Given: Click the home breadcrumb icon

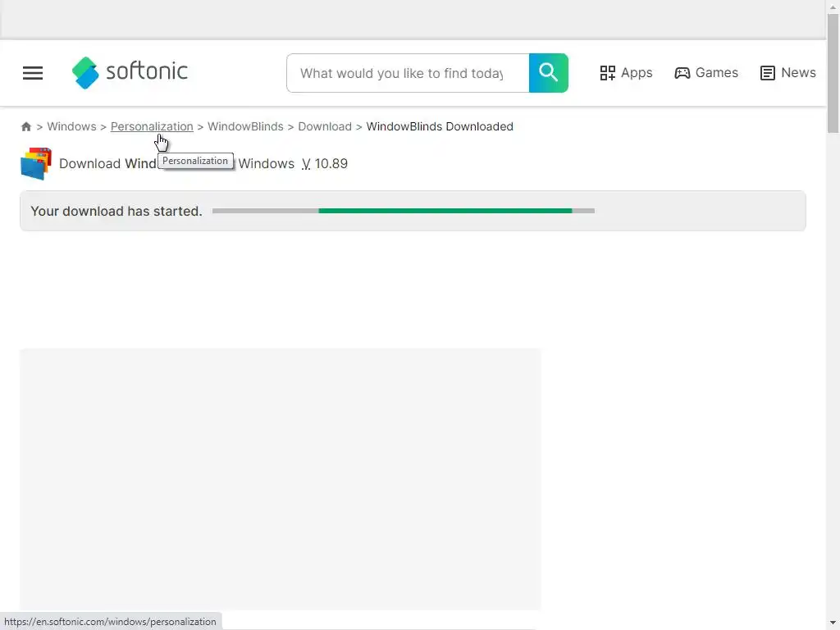Looking at the screenshot, I should click(x=25, y=126).
